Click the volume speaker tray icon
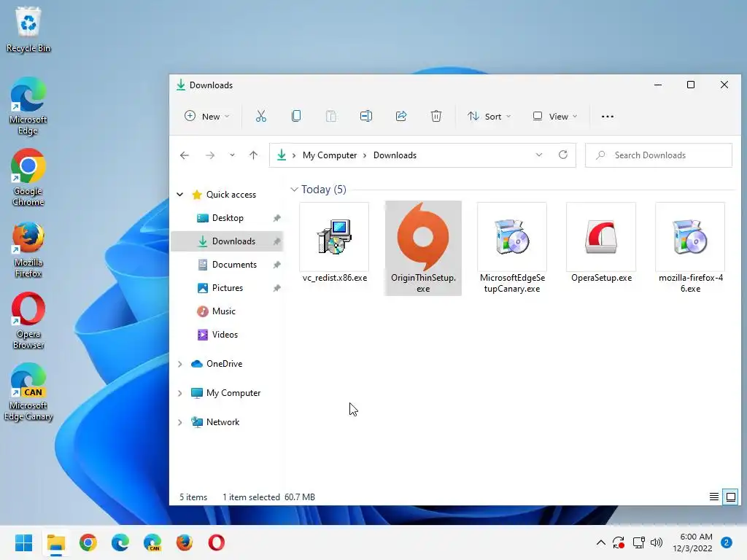Image resolution: width=747 pixels, height=560 pixels. (657, 542)
